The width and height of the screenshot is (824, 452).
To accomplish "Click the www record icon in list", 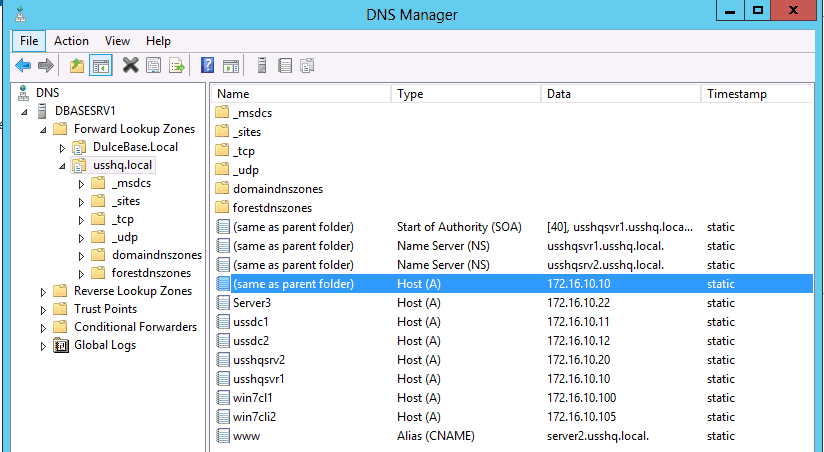I will click(223, 436).
